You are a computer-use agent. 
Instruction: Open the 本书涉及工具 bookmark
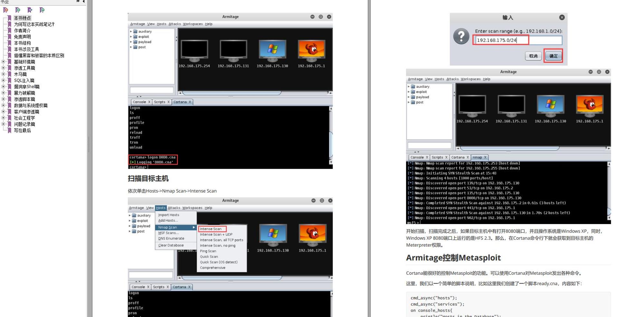(x=26, y=49)
